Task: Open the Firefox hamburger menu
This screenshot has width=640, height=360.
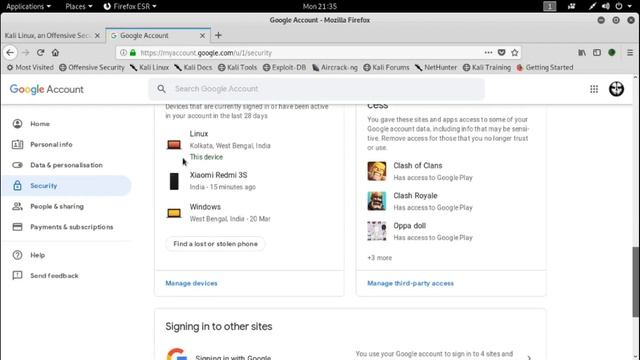Action: [630, 53]
